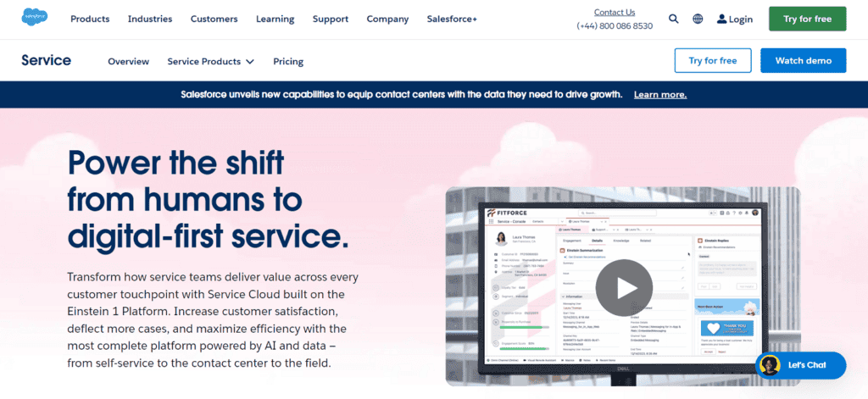Click the FITFORCE logo in the video
The image size is (868, 399).
[508, 213]
